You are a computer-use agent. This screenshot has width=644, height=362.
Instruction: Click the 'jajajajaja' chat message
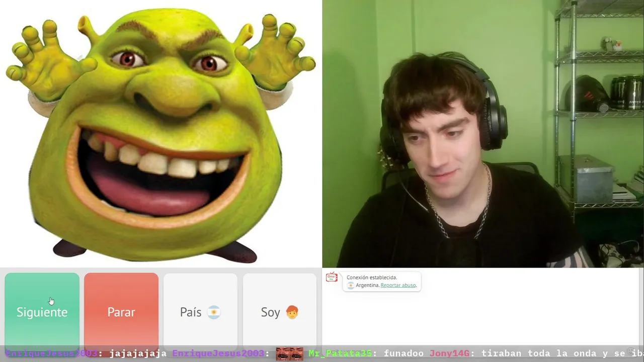point(138,353)
